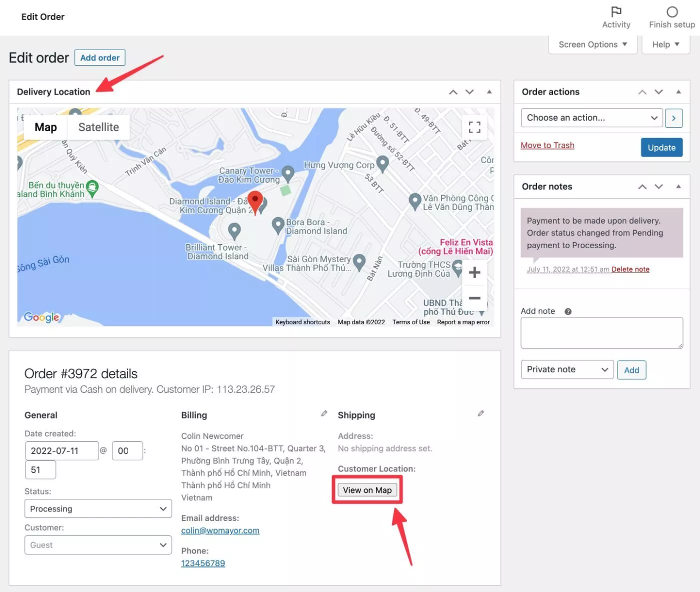
Task: Delete the order note
Action: click(630, 269)
